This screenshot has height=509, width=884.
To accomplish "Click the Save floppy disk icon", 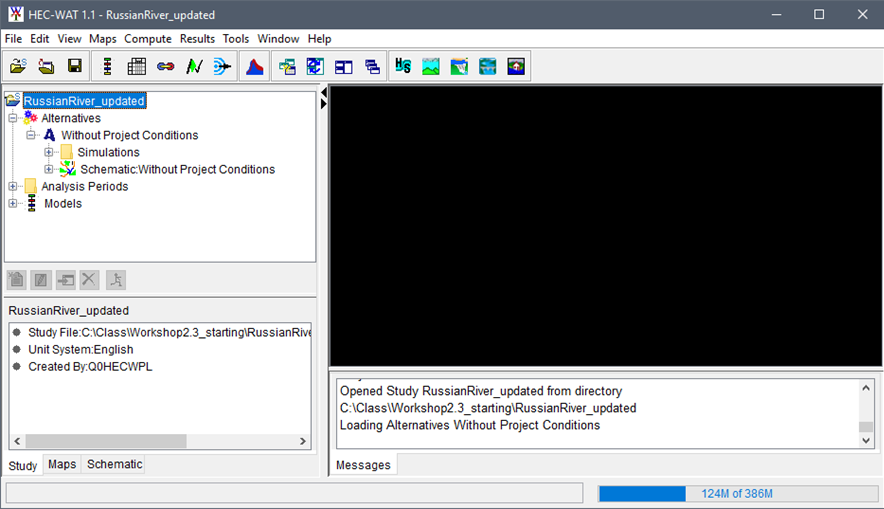I will click(74, 66).
